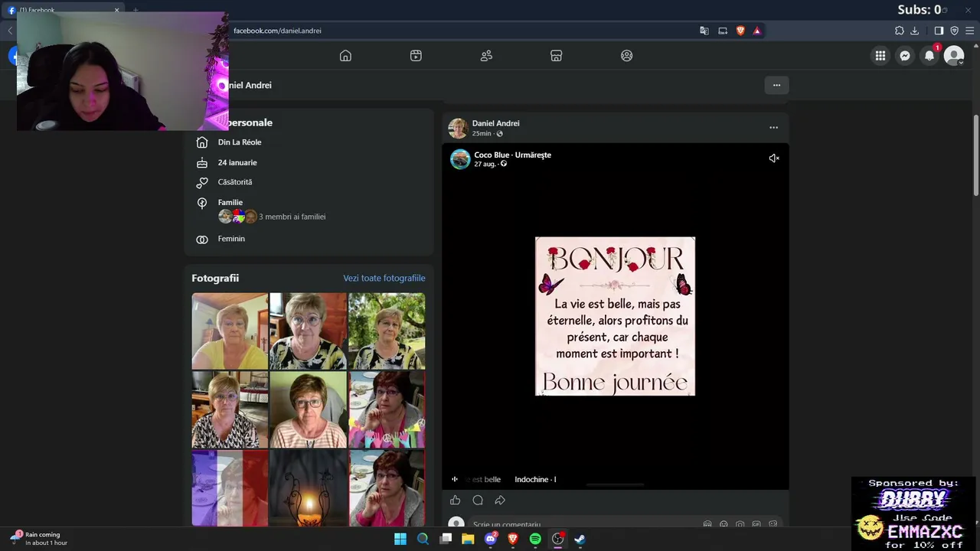Open the Groups icon in Facebook navigation
980x551 pixels.
627,56
